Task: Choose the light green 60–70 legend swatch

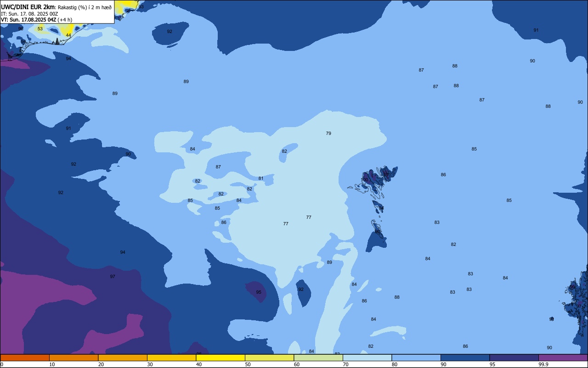Action: (318, 357)
